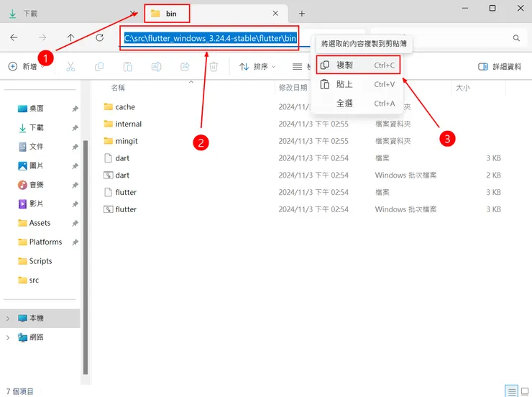
Task: Close the bin tab
Action: click(x=275, y=13)
